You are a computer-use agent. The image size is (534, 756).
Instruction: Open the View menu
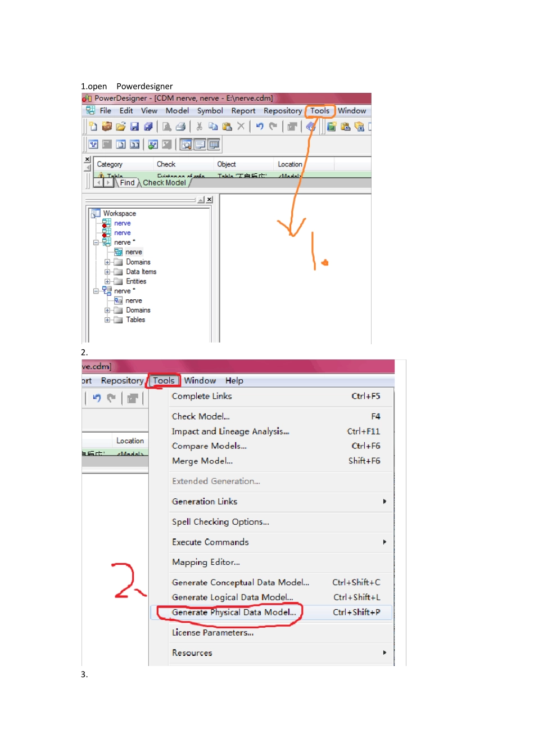[x=149, y=110]
